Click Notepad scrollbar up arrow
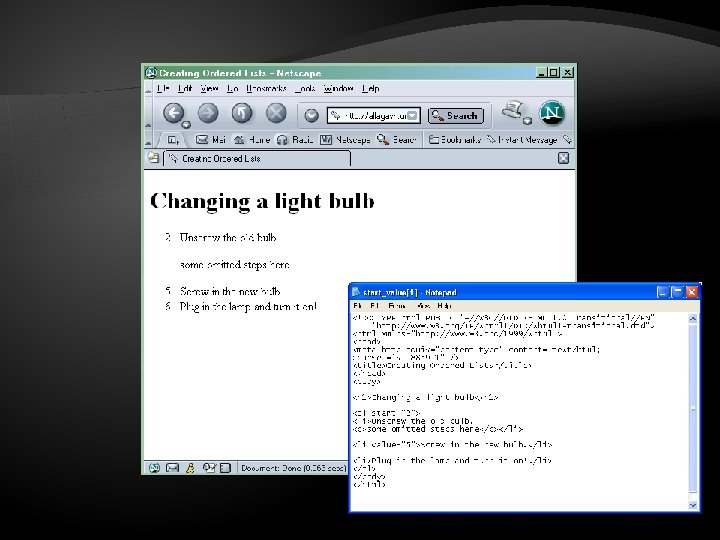This screenshot has width=720, height=540. coord(693,318)
